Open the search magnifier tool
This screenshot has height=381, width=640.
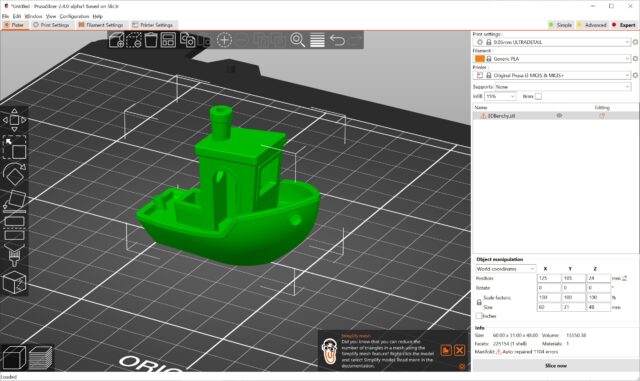(298, 40)
